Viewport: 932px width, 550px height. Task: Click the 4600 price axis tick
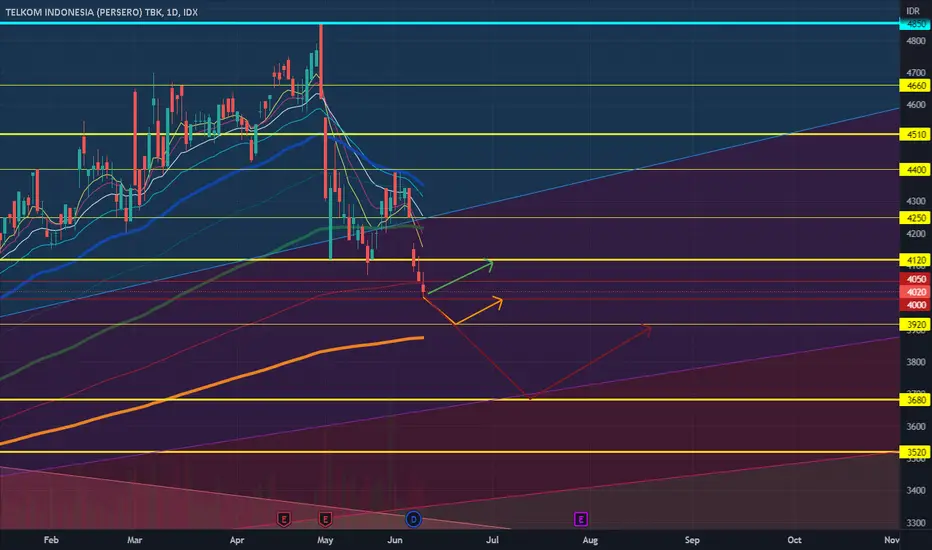(916, 105)
